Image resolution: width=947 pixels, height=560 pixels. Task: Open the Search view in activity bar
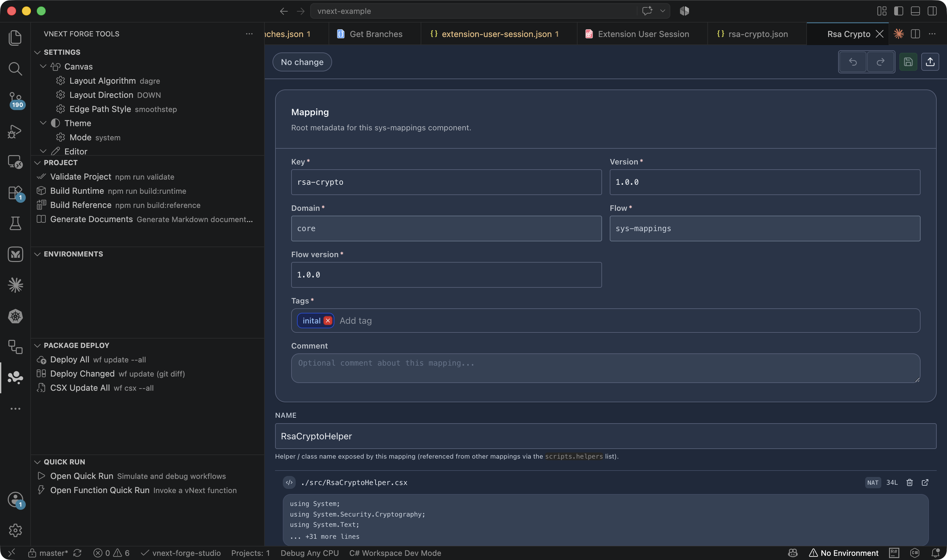pos(15,69)
